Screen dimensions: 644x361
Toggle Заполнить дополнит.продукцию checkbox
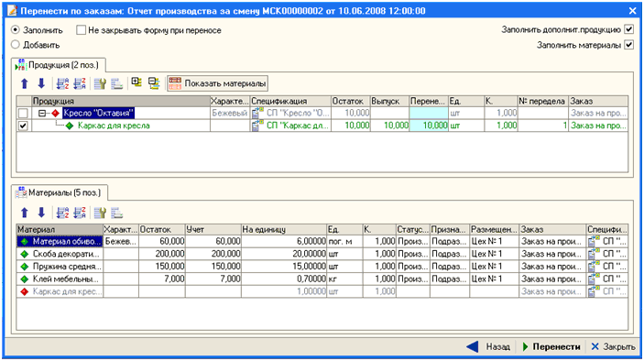tap(628, 29)
